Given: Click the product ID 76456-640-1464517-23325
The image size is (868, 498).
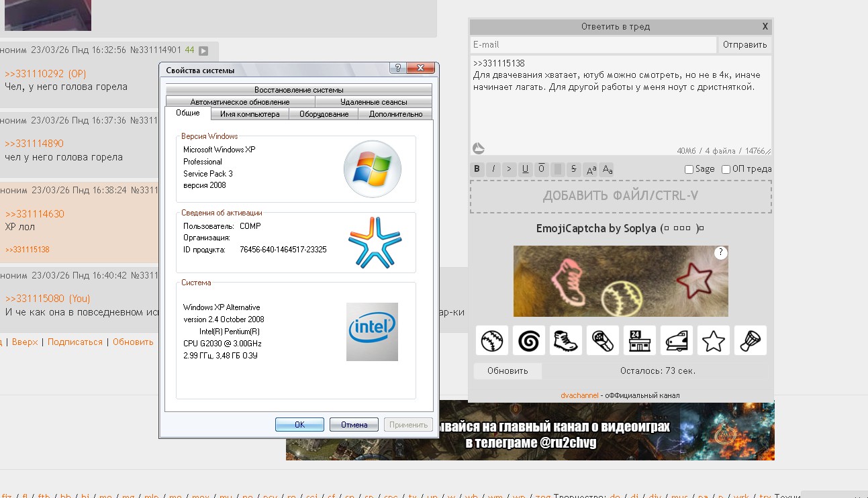Looking at the screenshot, I should point(283,250).
